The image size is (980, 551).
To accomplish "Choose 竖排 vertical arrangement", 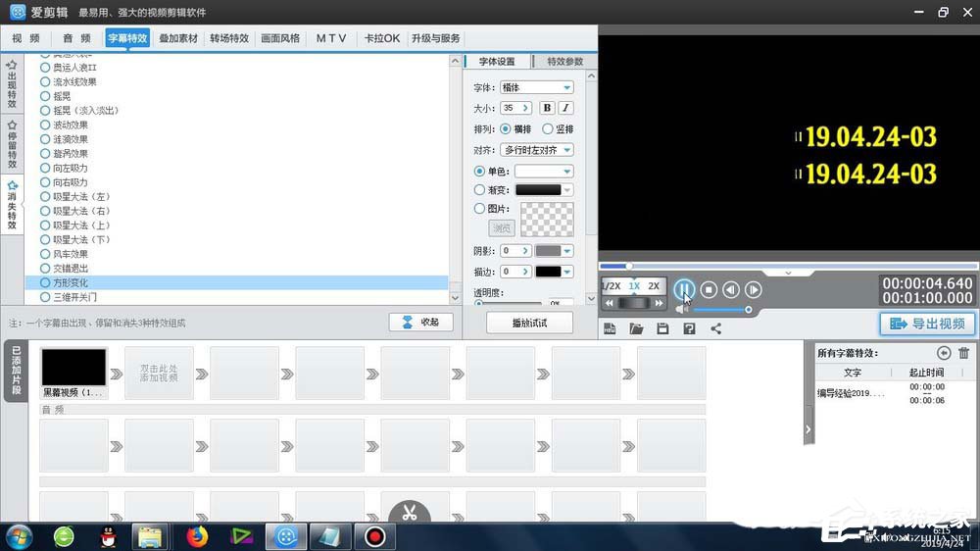I will [548, 128].
